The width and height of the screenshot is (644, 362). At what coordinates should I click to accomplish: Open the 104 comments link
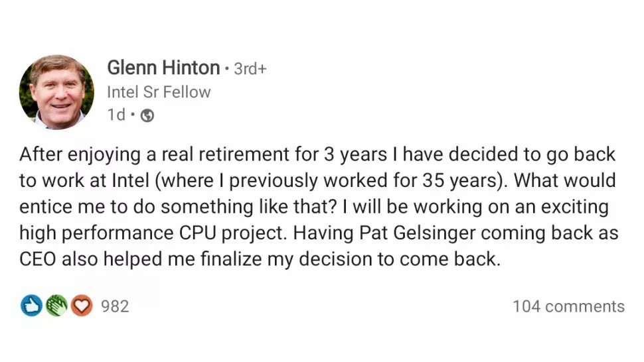tap(568, 307)
